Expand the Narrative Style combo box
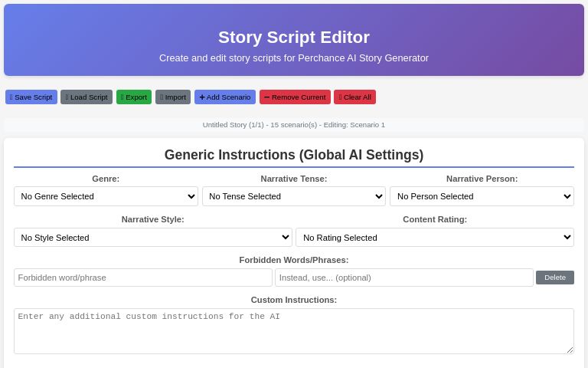The height and width of the screenshot is (368, 588). (153, 238)
